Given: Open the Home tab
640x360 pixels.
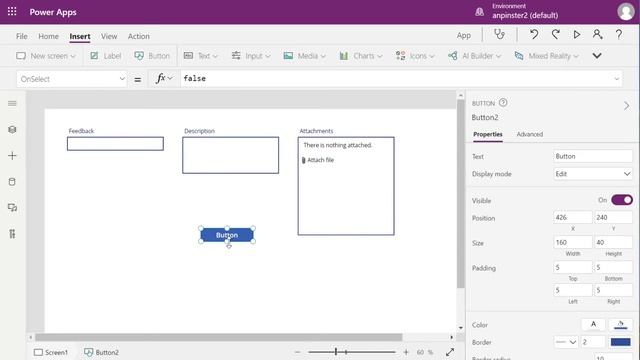Looking at the screenshot, I should click(49, 36).
